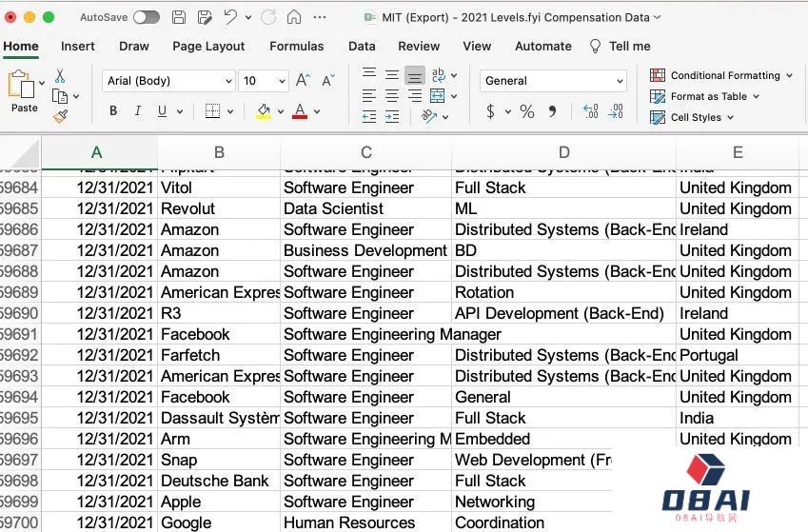Toggle Bold formatting

(x=113, y=110)
